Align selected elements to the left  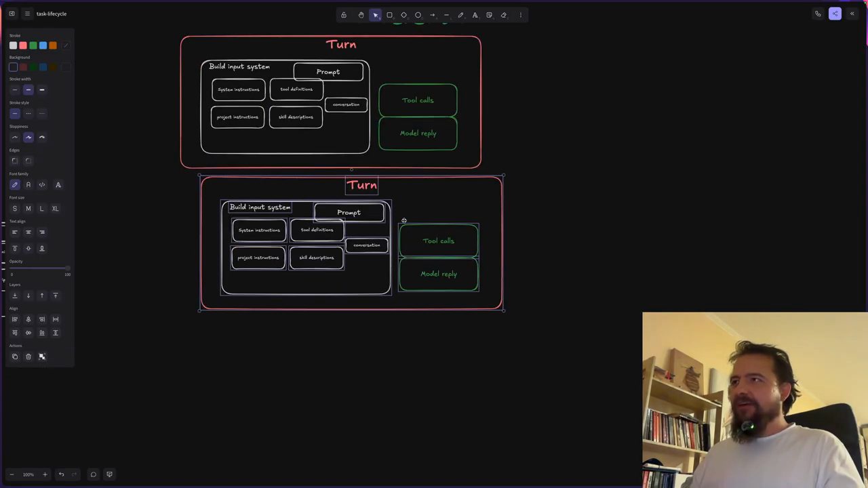coord(15,319)
